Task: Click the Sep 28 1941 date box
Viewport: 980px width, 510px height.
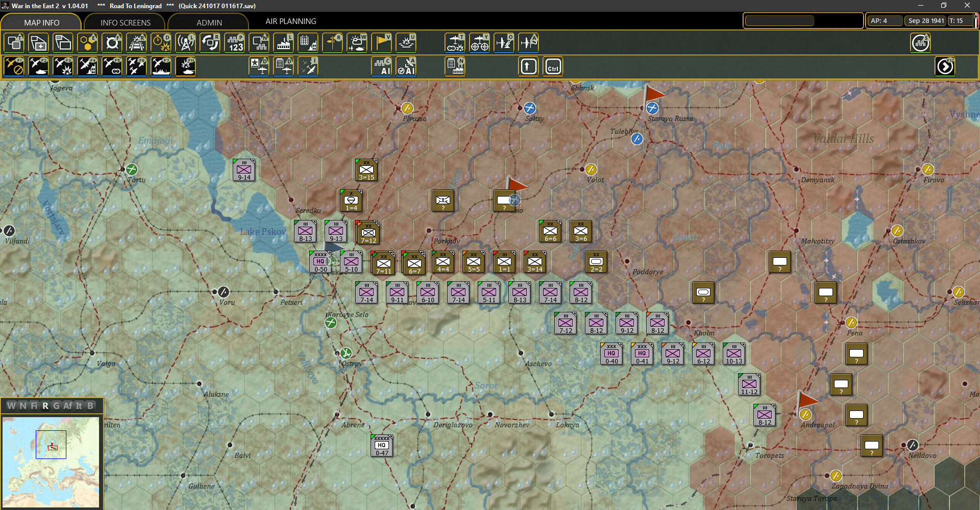Action: tap(926, 21)
